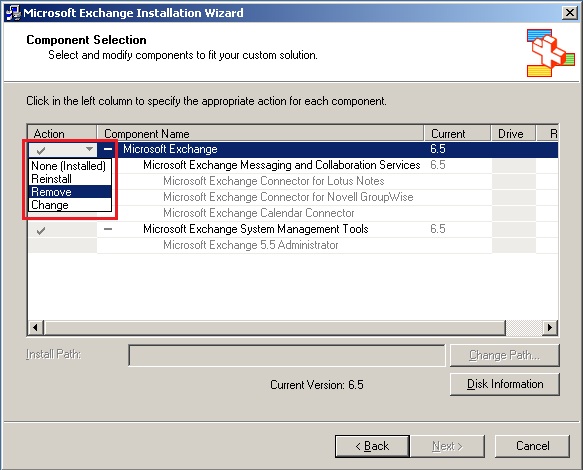Open the Action dropdown for Microsoft Exchange
This screenshot has width=583, height=470.
click(x=89, y=149)
